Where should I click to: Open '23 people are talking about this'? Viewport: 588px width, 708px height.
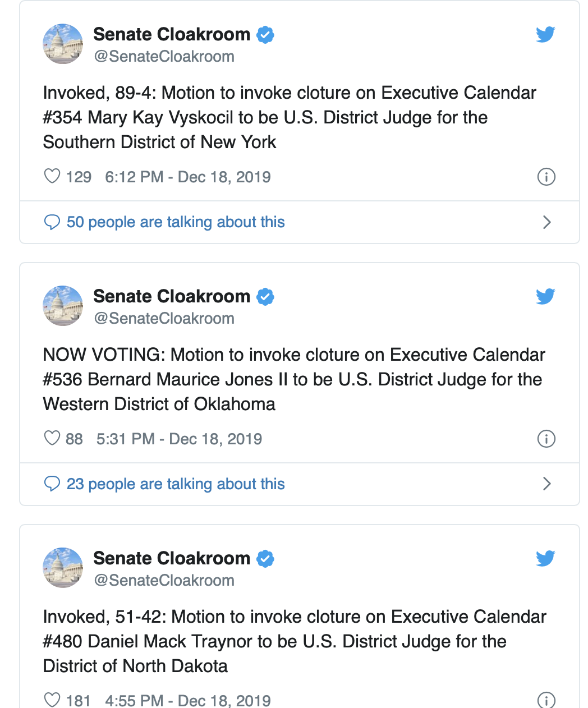pyautogui.click(x=176, y=484)
